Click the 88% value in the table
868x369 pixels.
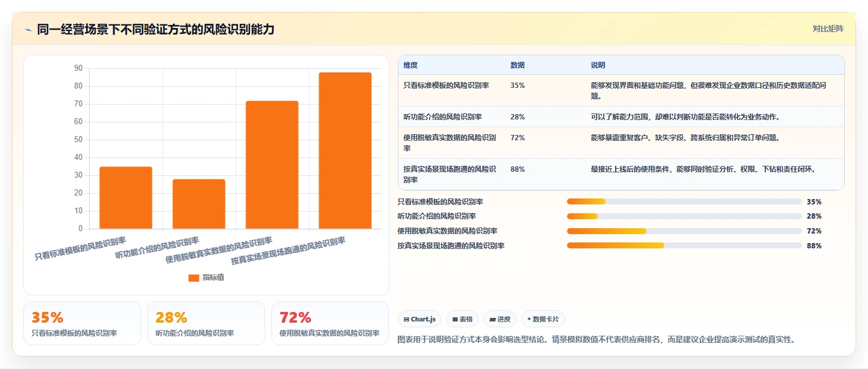(517, 169)
